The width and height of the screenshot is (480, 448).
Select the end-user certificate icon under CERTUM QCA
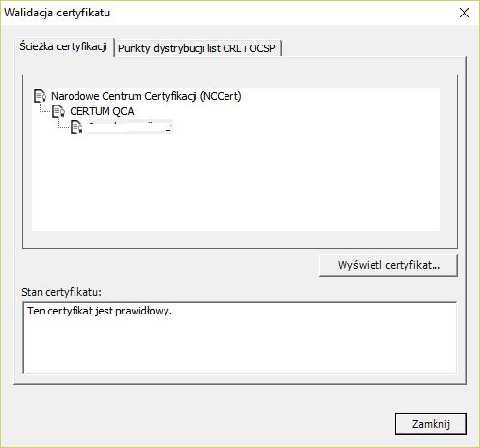click(x=76, y=127)
